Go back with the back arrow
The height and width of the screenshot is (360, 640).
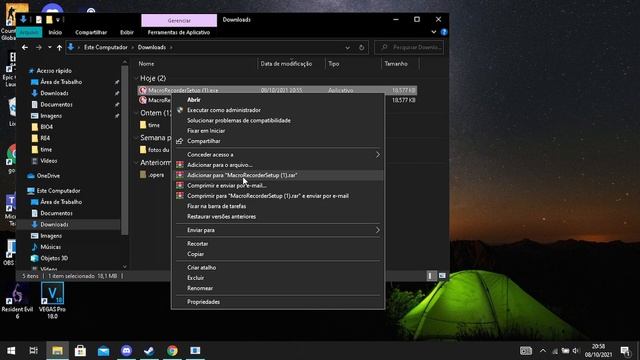click(x=25, y=47)
